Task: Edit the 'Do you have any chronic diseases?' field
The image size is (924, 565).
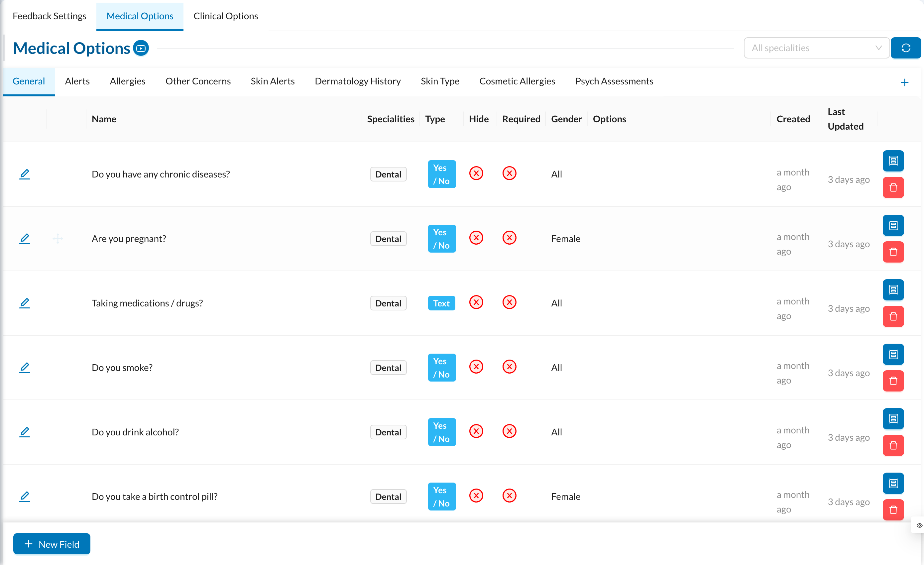Action: tap(24, 174)
